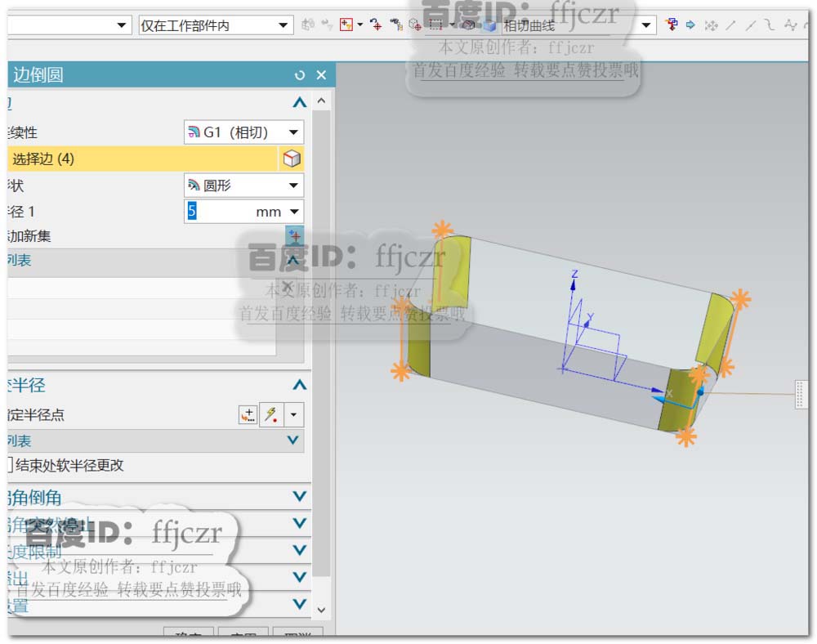Collapse the list section under add new set

pyautogui.click(x=293, y=260)
